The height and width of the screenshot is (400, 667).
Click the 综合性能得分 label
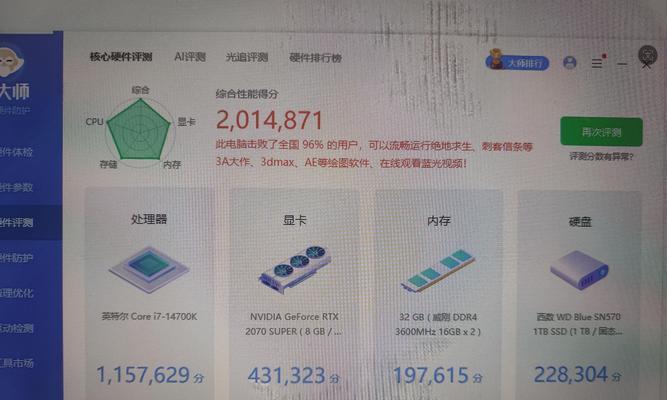pos(247,94)
